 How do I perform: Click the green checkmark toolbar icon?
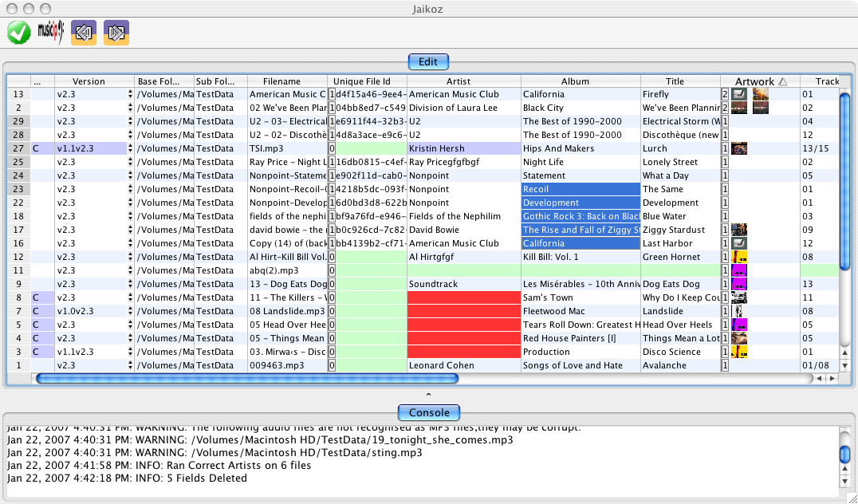point(19,33)
